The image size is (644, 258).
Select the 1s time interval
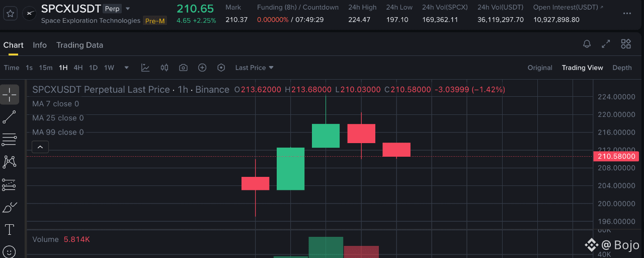pyautogui.click(x=29, y=68)
